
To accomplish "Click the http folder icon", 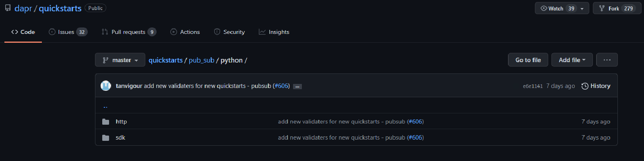I will point(106,121).
